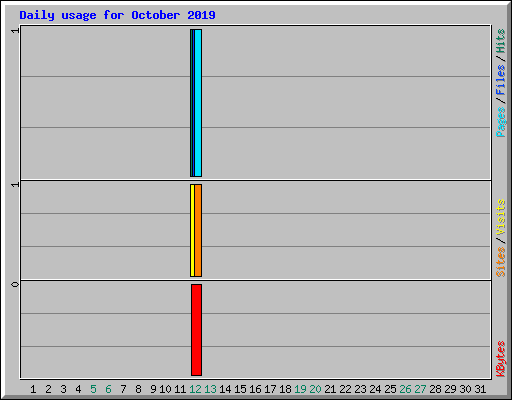Screen dimensions: 512x400
Task: Click the 'Pages' legend label
Action: 500,122
